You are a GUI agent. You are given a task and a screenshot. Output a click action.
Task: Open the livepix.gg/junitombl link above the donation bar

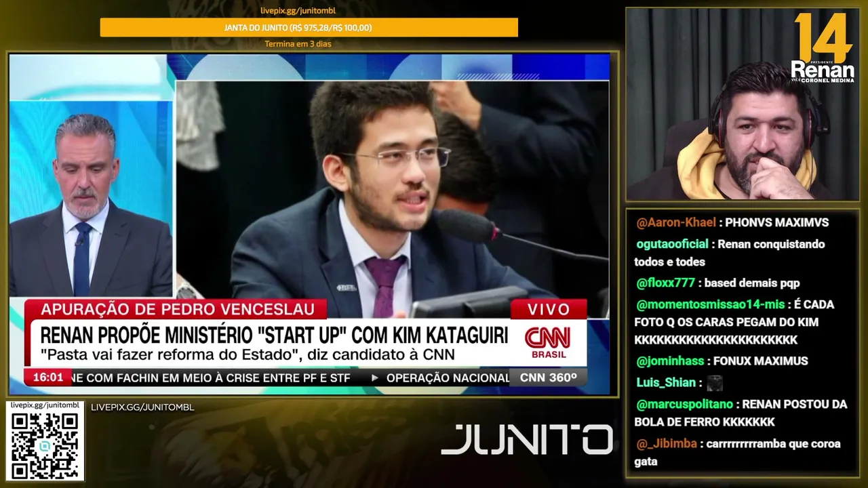click(x=298, y=10)
